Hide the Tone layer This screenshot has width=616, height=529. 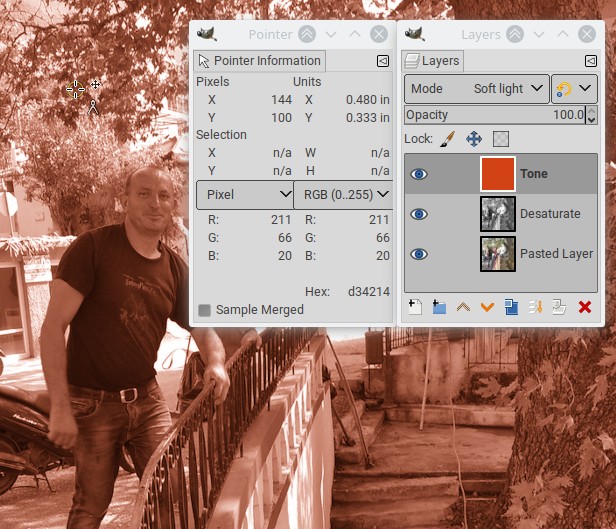419,174
